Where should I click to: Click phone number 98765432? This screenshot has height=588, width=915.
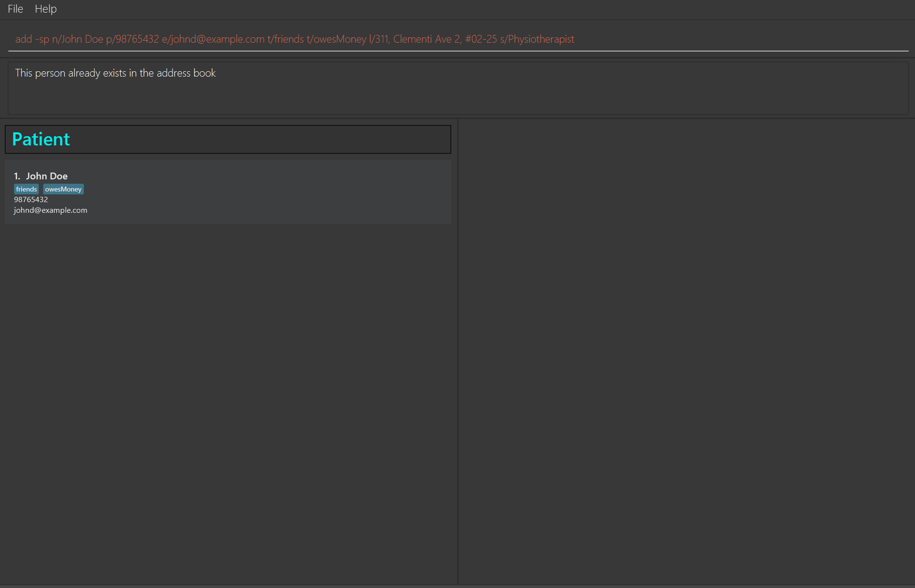click(x=31, y=200)
